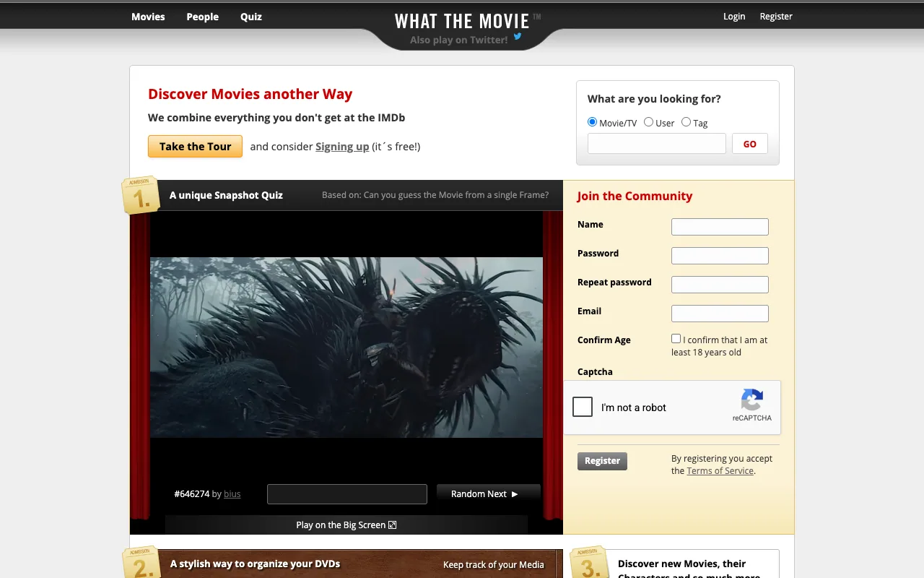
Task: Click the external window icon beside Play on the Big Screen
Action: (x=391, y=525)
